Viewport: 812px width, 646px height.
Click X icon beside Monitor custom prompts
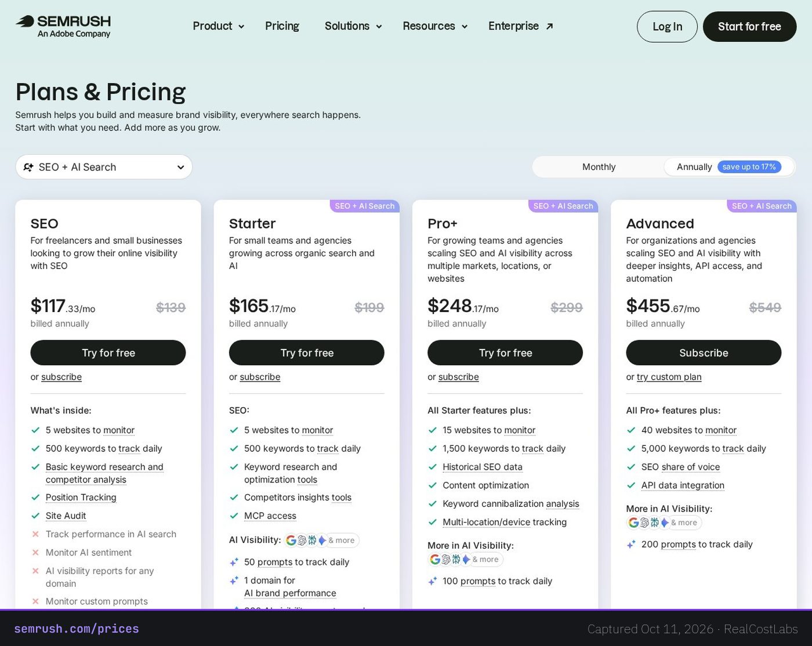tap(35, 601)
